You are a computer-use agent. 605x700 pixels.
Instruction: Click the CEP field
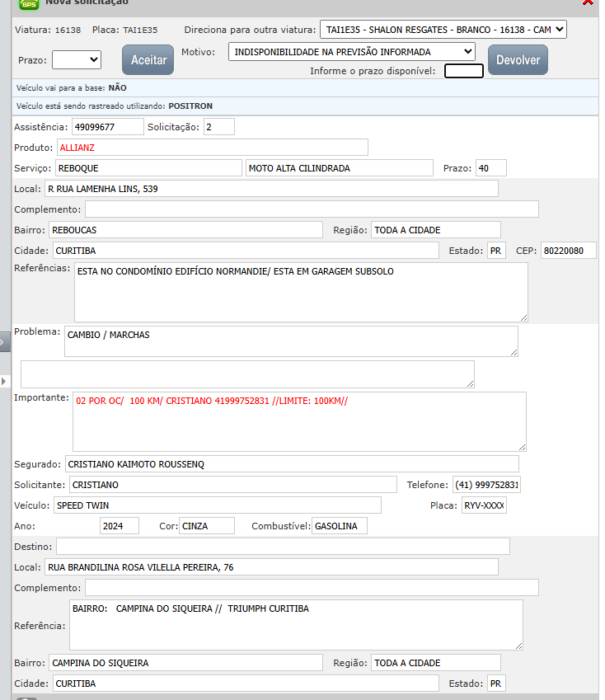[568, 251]
